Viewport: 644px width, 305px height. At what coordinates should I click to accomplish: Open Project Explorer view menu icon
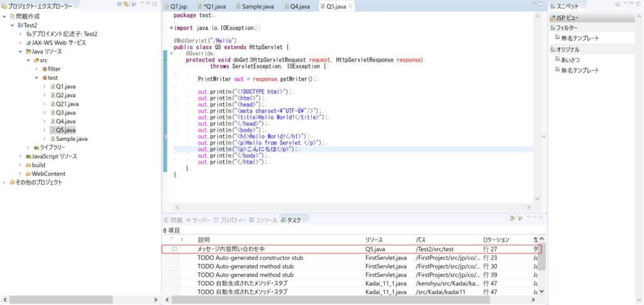coord(134,4)
